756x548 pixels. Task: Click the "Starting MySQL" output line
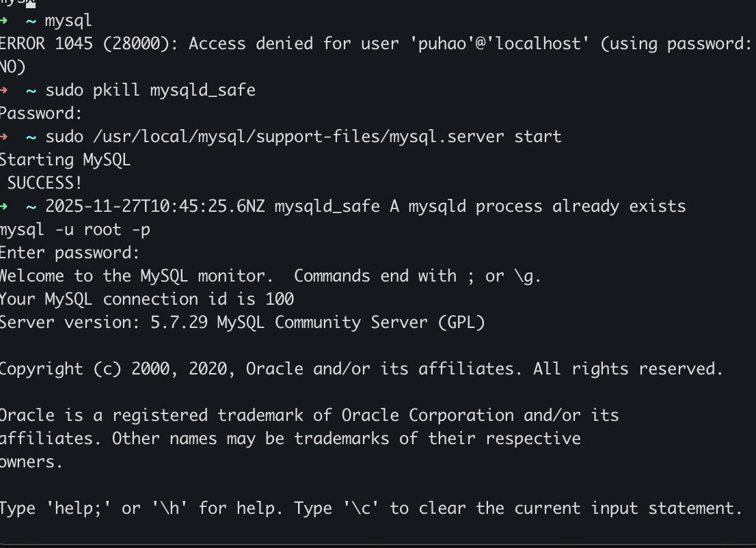click(65, 159)
